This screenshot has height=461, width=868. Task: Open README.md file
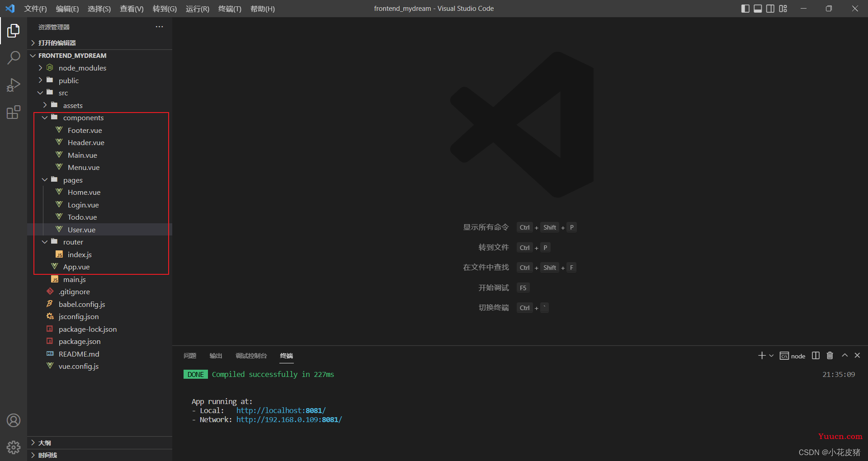(100, 354)
